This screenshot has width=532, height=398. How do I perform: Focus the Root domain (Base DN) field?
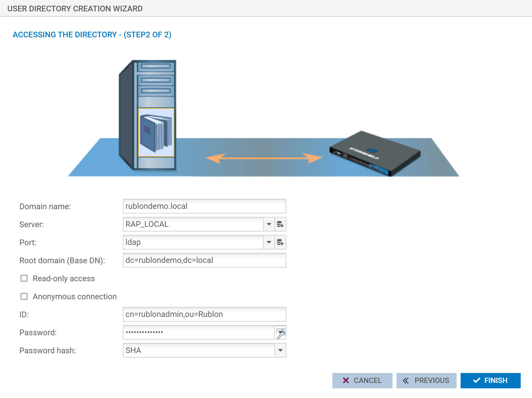(204, 260)
